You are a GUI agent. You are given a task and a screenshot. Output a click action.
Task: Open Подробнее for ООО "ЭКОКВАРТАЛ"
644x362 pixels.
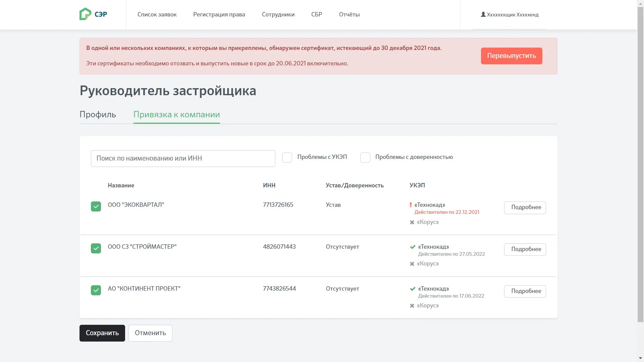point(525,207)
